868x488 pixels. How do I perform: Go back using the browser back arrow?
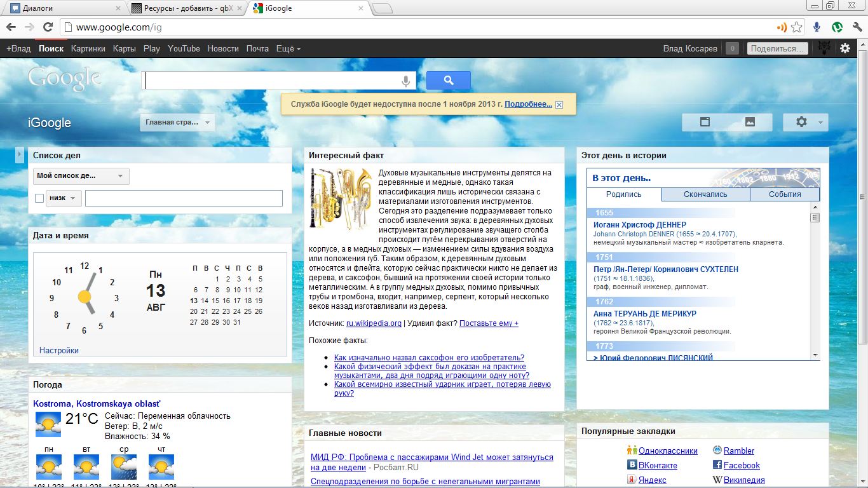click(x=11, y=27)
